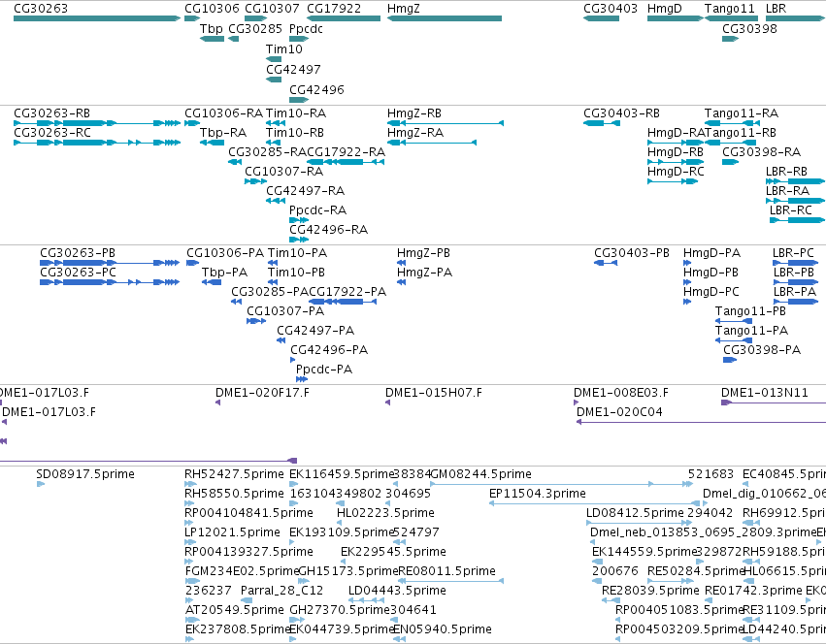Open the LBR-PC protein label
The image size is (826, 644).
pyautogui.click(x=793, y=253)
